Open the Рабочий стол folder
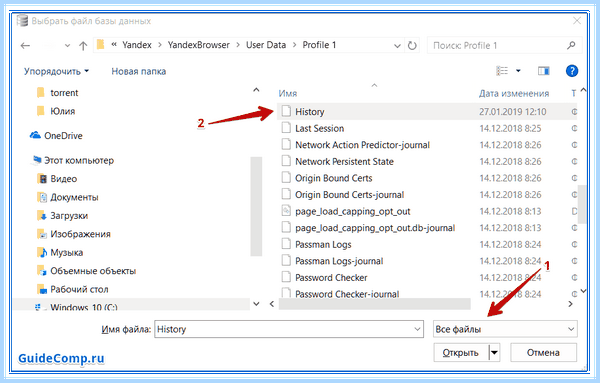The width and height of the screenshot is (600, 383). tap(79, 289)
